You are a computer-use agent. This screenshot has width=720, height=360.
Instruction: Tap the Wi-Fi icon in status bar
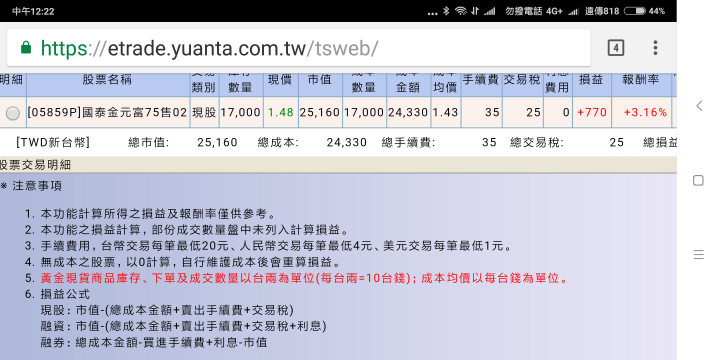[x=461, y=11]
